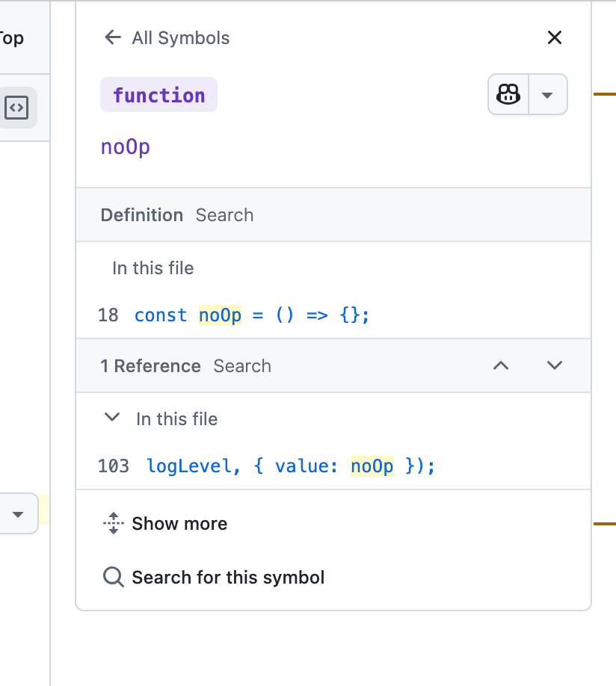
Task: Open the dropdown caret at left edge
Action: (17, 514)
